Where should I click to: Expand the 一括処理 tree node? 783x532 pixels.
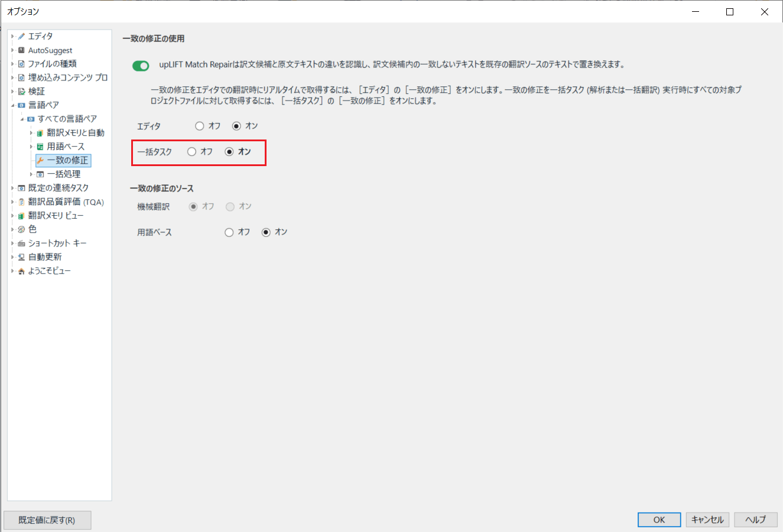pos(31,174)
